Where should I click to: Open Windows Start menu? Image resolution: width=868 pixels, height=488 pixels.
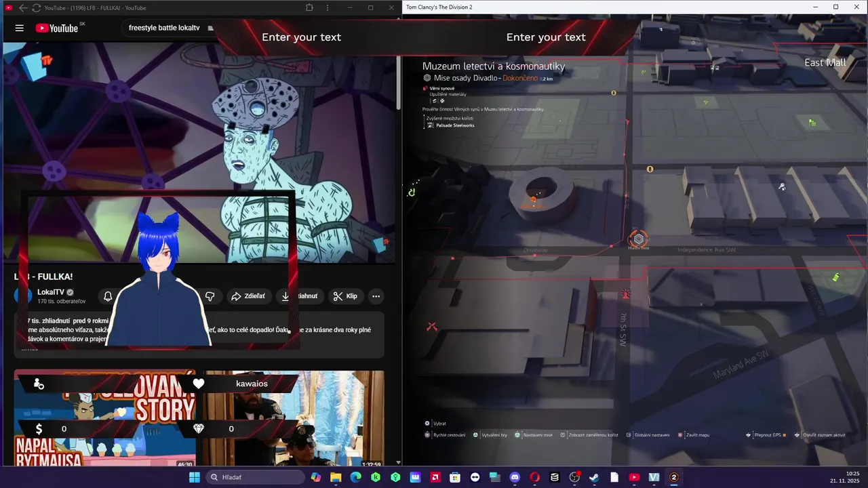click(194, 477)
